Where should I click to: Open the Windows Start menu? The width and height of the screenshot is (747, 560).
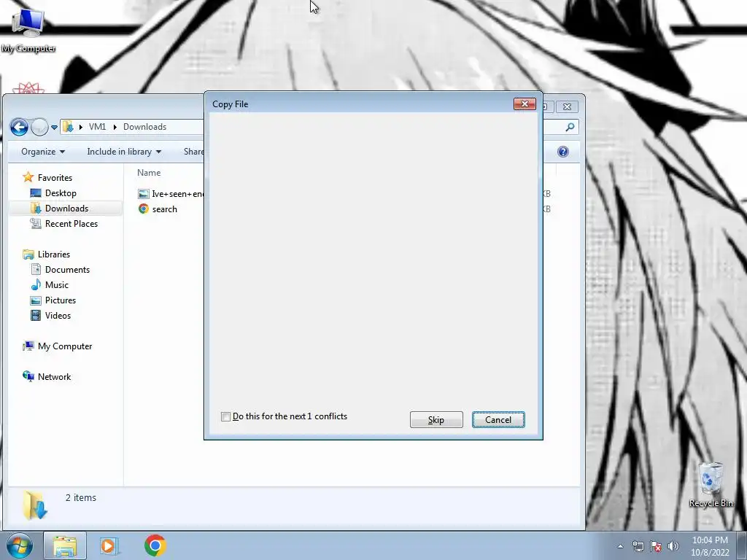pos(19,545)
